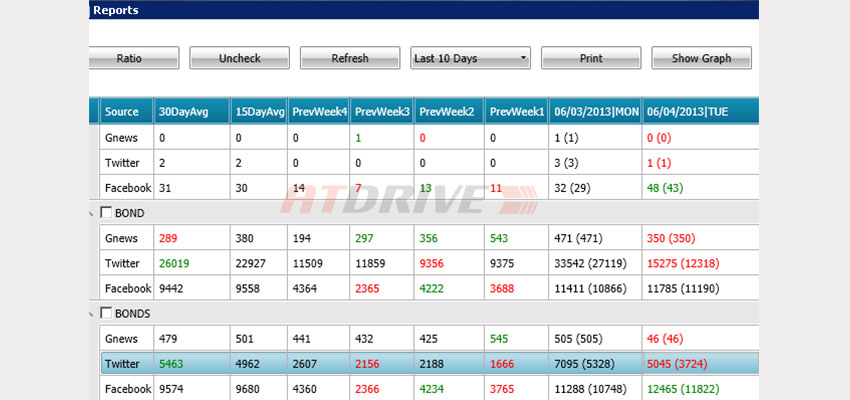Click the 11859 PrevWeek3 cell

tap(382, 263)
